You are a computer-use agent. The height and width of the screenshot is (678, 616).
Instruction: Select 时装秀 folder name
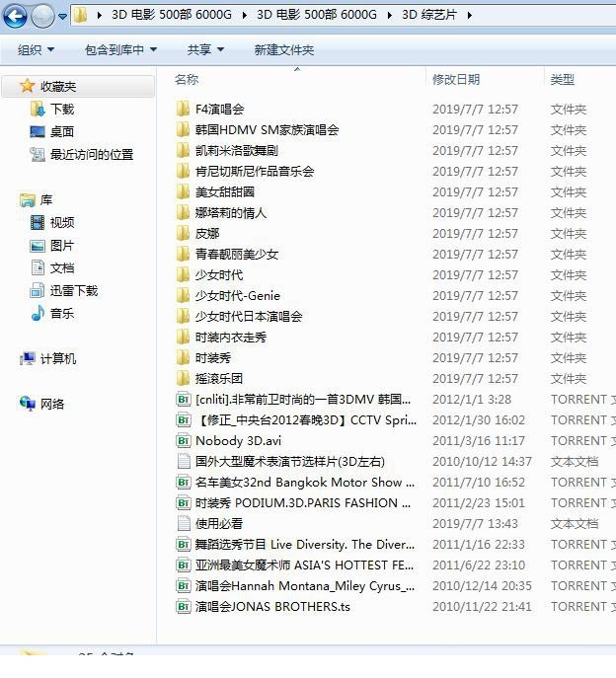213,358
